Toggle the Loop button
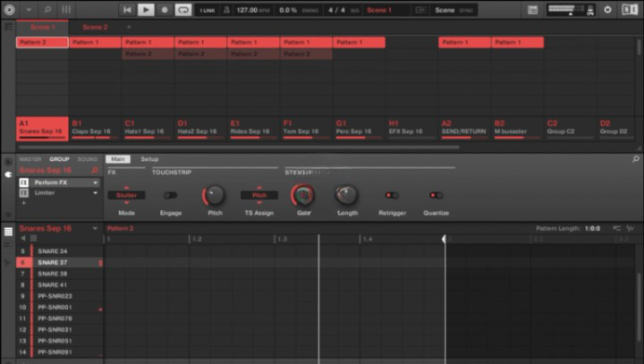 (x=183, y=10)
